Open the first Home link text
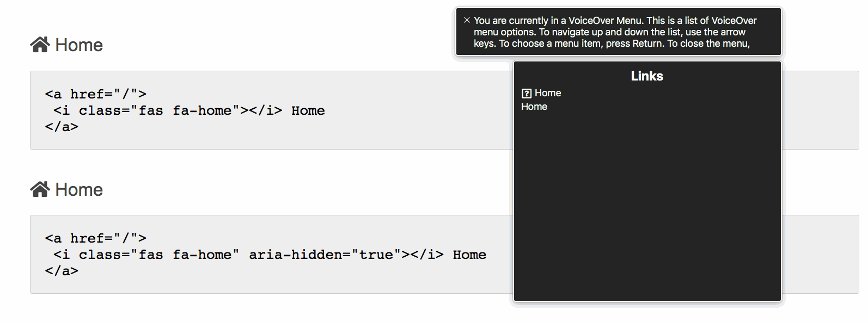868x322 pixels. coord(79,45)
